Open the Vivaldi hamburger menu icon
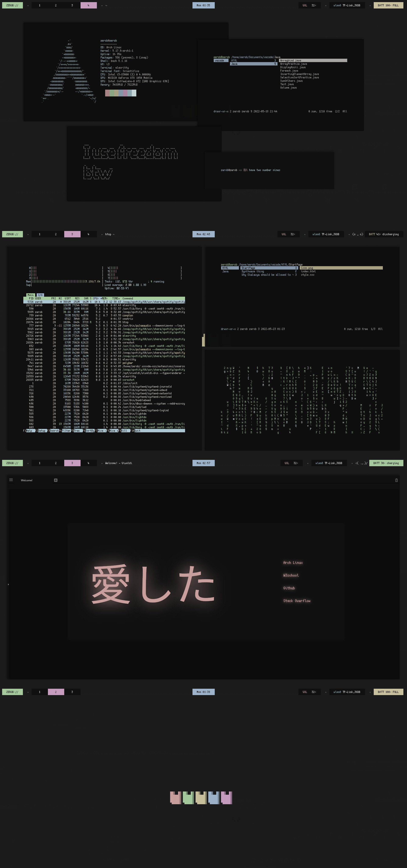Image resolution: width=407 pixels, height=868 pixels. [x=11, y=480]
